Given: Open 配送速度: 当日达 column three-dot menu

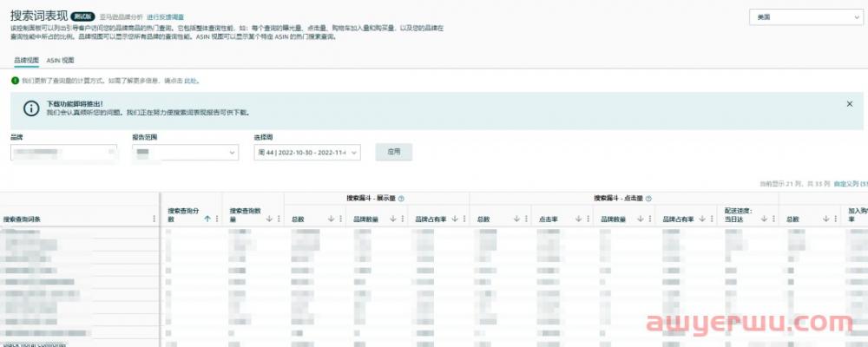Looking at the screenshot, I should tap(774, 219).
